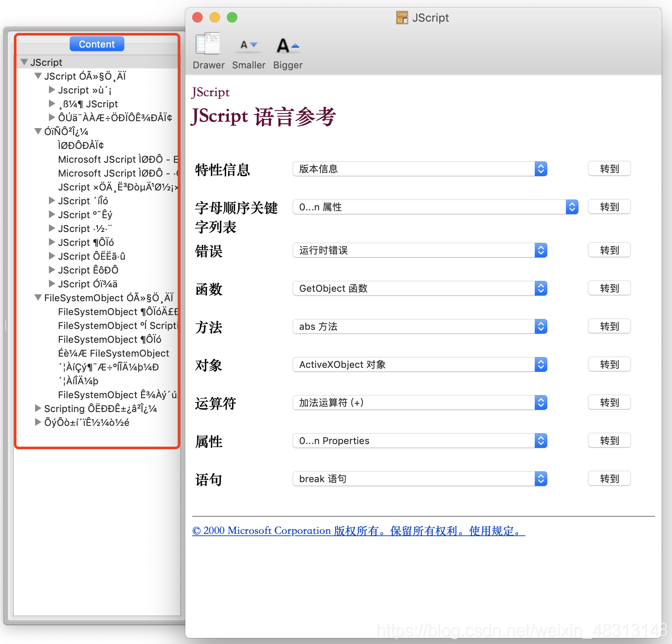Click the CHM file icon in title bar
This screenshot has height=644, width=672.
tap(402, 18)
